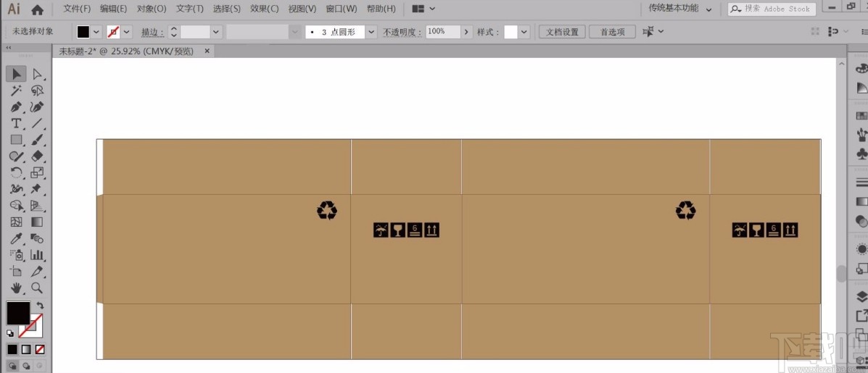
Task: Select the Slice tool
Action: (37, 272)
